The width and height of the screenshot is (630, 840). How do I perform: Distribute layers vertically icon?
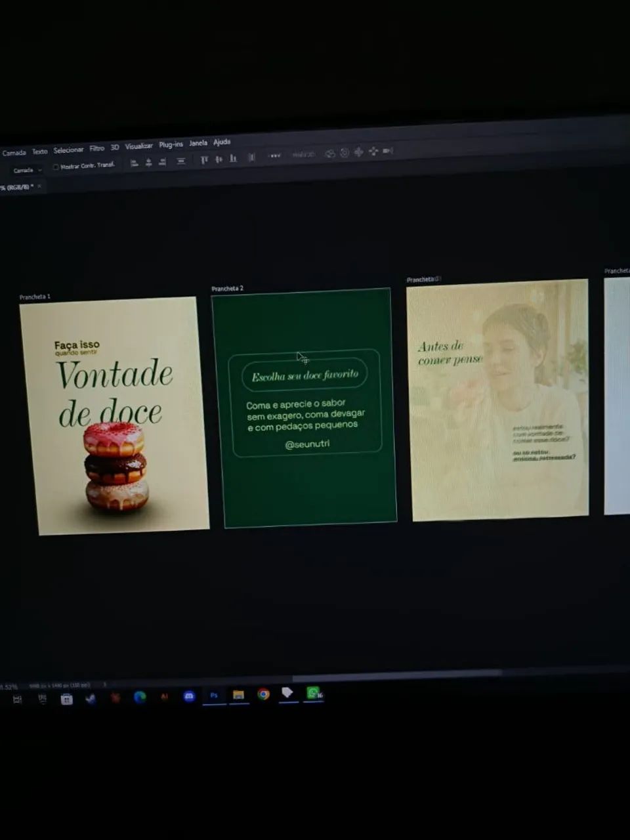click(181, 161)
